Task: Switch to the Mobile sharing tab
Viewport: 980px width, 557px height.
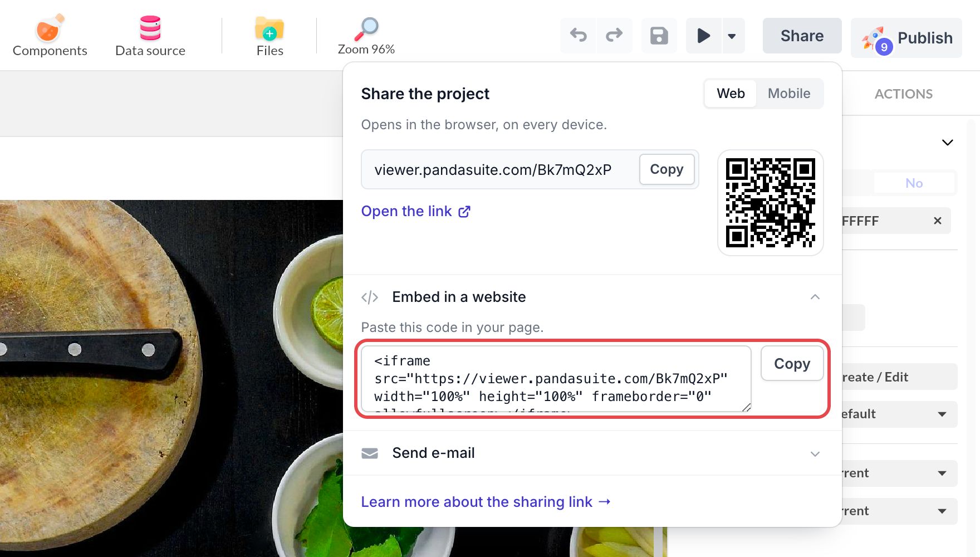Action: click(x=789, y=94)
